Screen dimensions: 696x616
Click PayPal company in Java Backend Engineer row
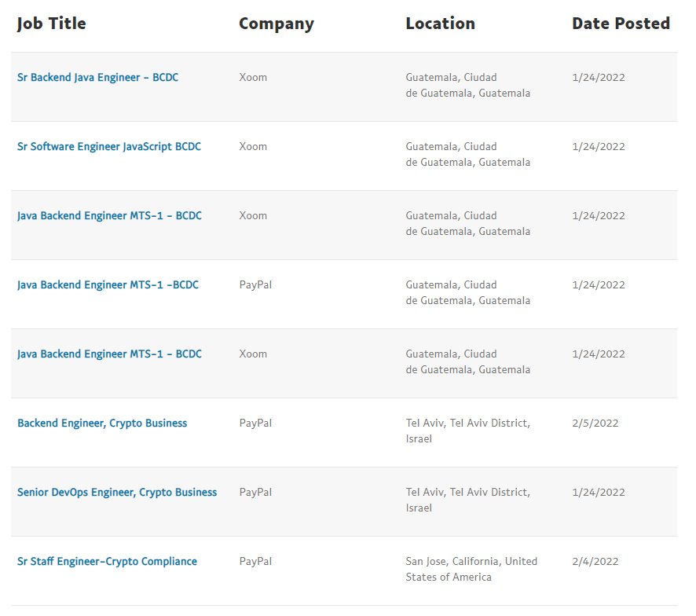[x=255, y=285]
